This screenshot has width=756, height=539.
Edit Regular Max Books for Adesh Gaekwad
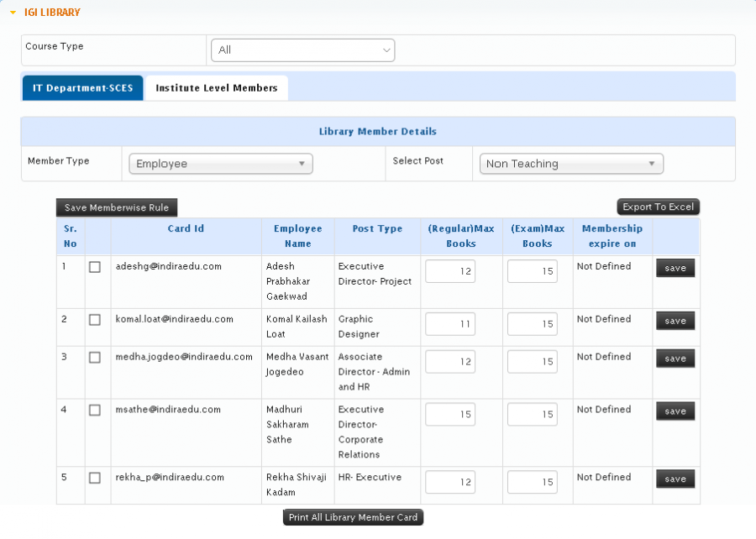pos(450,271)
